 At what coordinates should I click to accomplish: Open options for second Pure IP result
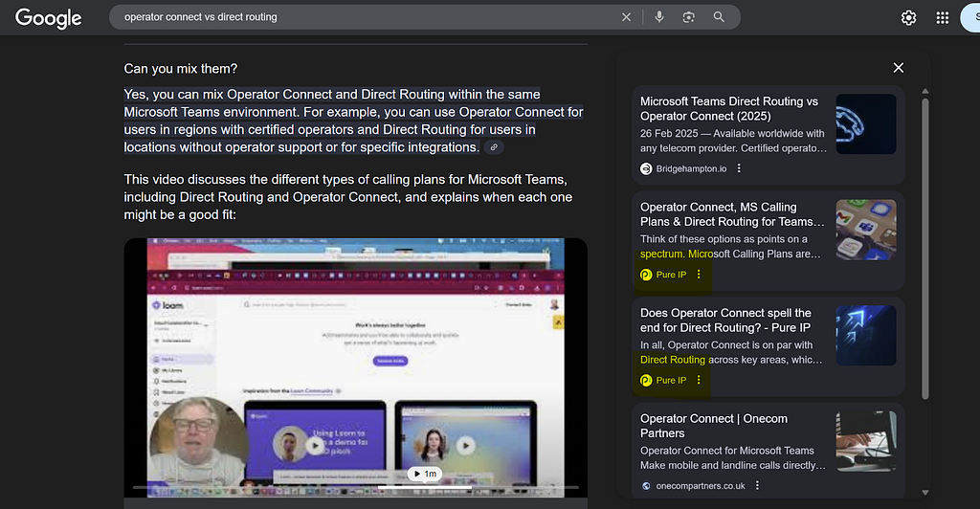tap(699, 380)
